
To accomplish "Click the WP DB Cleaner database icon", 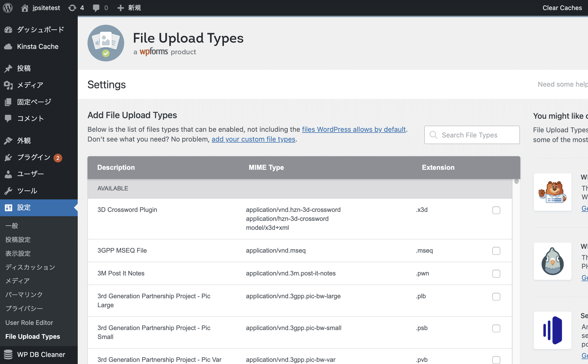I will (8, 354).
